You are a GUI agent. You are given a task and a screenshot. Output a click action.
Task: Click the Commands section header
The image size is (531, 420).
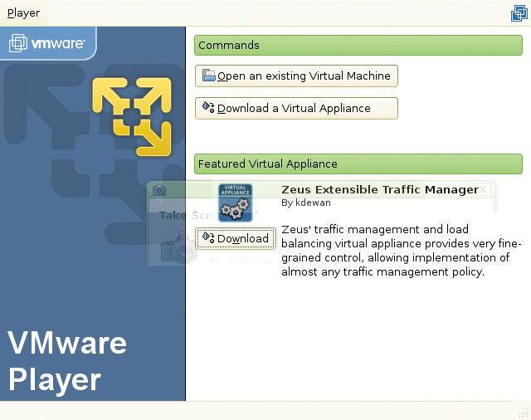click(x=358, y=45)
